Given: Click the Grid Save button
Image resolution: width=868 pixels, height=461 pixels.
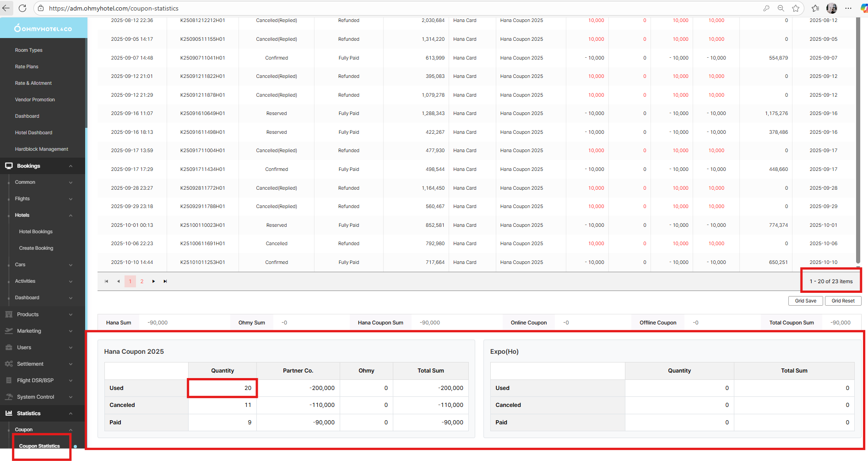Looking at the screenshot, I should [805, 301].
